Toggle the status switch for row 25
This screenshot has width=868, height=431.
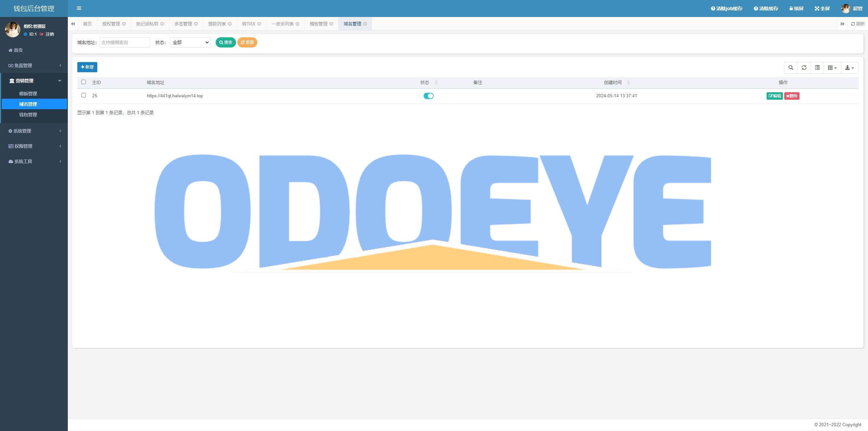point(429,96)
